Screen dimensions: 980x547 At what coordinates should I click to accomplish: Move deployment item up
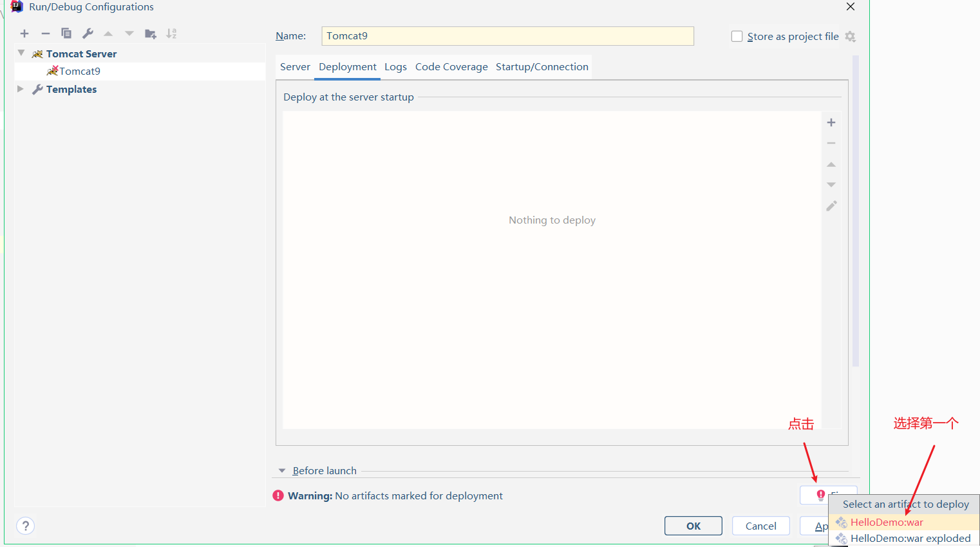coord(831,164)
